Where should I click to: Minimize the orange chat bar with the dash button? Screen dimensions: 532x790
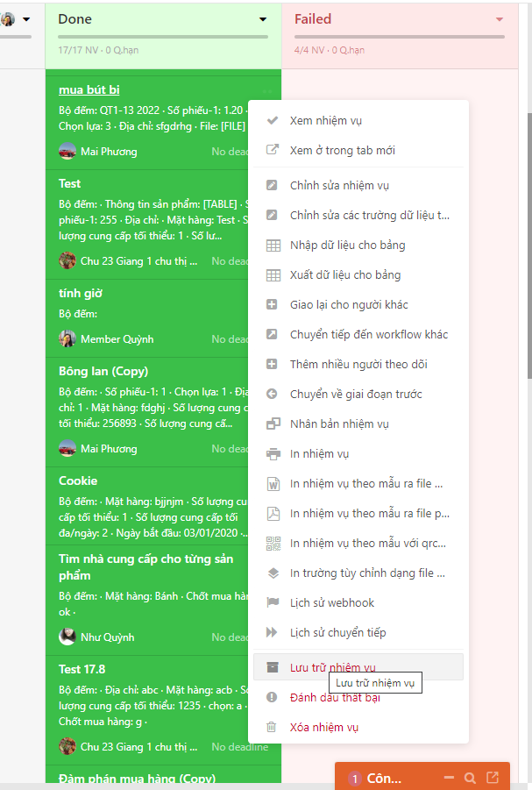click(450, 778)
